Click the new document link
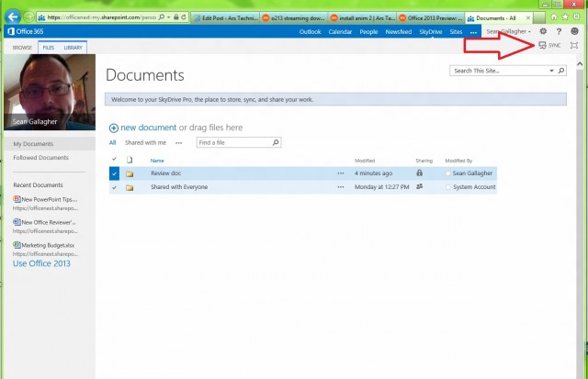588x379 pixels. pyautogui.click(x=148, y=128)
